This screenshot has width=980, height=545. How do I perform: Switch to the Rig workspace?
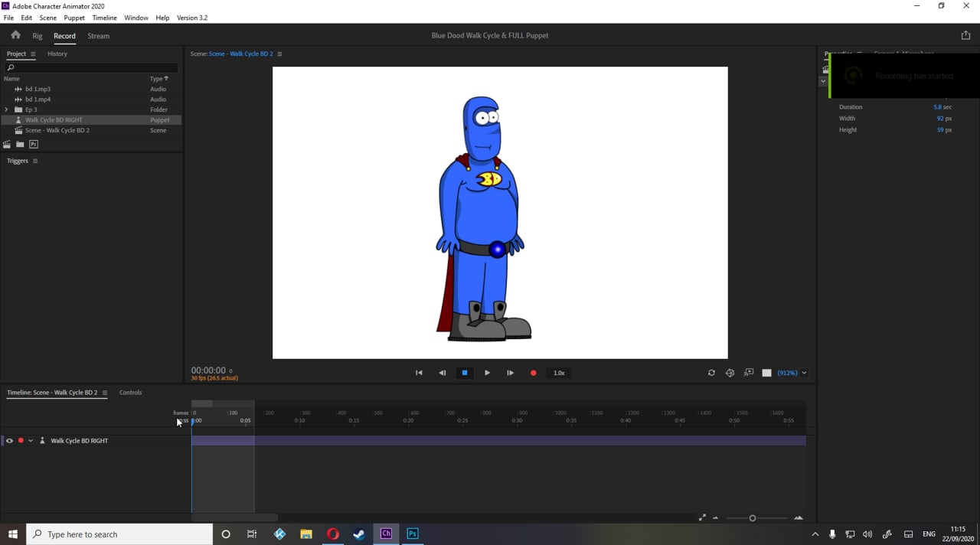[38, 36]
